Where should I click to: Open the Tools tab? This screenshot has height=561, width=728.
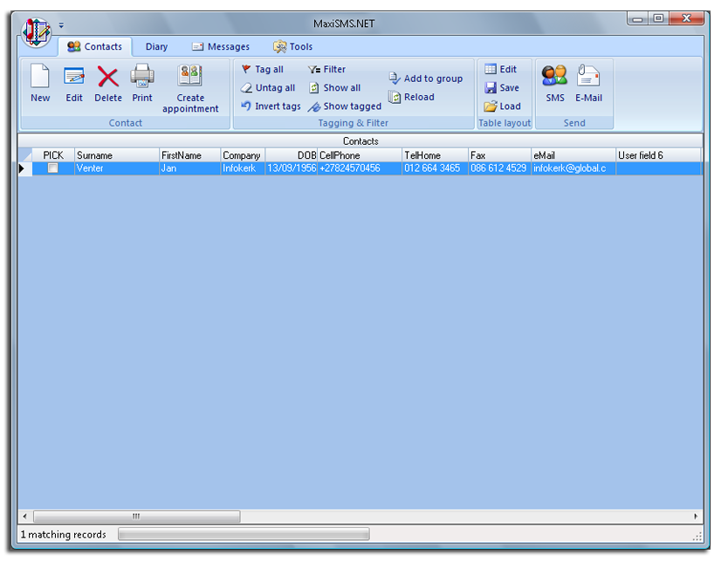293,46
